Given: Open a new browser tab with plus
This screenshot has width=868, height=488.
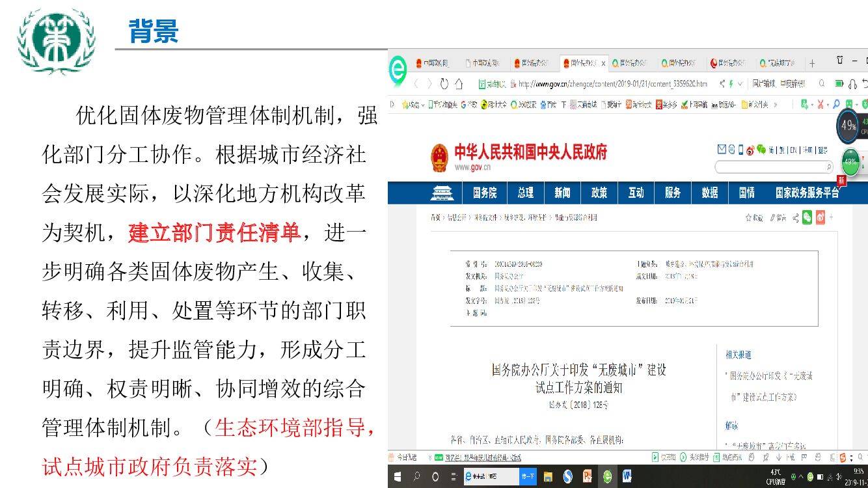Looking at the screenshot, I should (811, 63).
